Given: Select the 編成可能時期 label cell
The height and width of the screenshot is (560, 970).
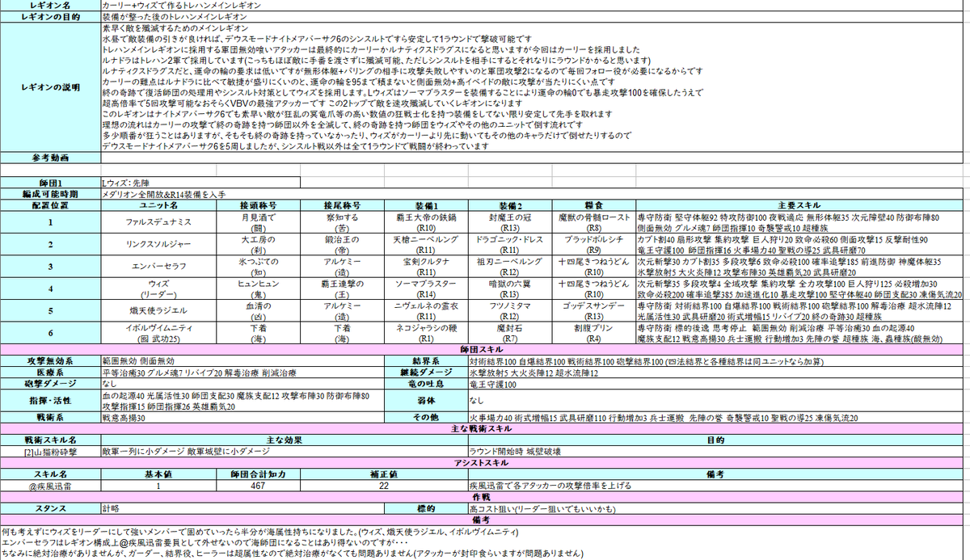Looking at the screenshot, I should [x=50, y=195].
